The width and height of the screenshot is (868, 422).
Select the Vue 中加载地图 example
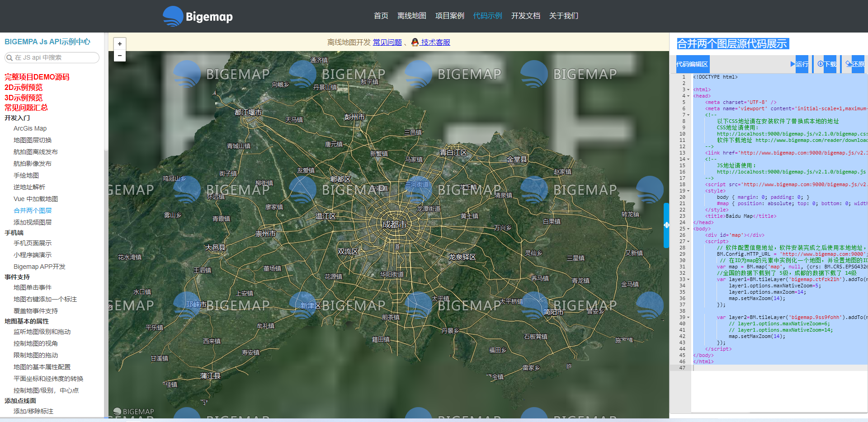click(36, 199)
